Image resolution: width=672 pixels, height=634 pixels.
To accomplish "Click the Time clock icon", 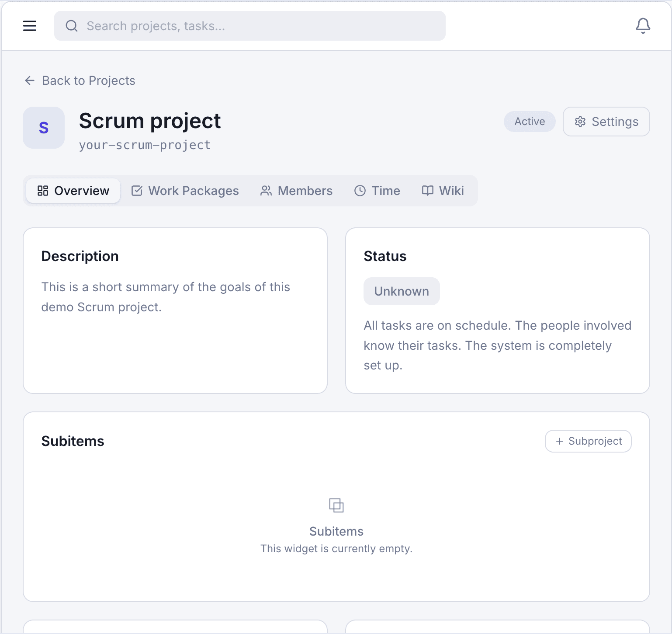I will [360, 191].
